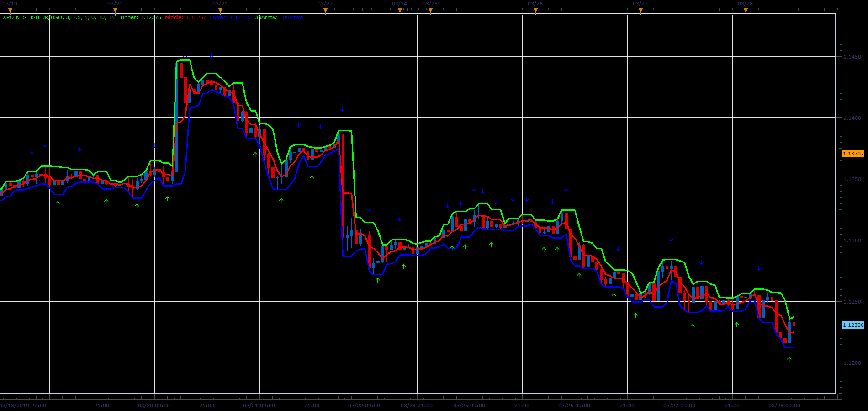The height and width of the screenshot is (411, 868).
Task: Click the 03/28 09:00 time axis label
Action: [x=784, y=406]
